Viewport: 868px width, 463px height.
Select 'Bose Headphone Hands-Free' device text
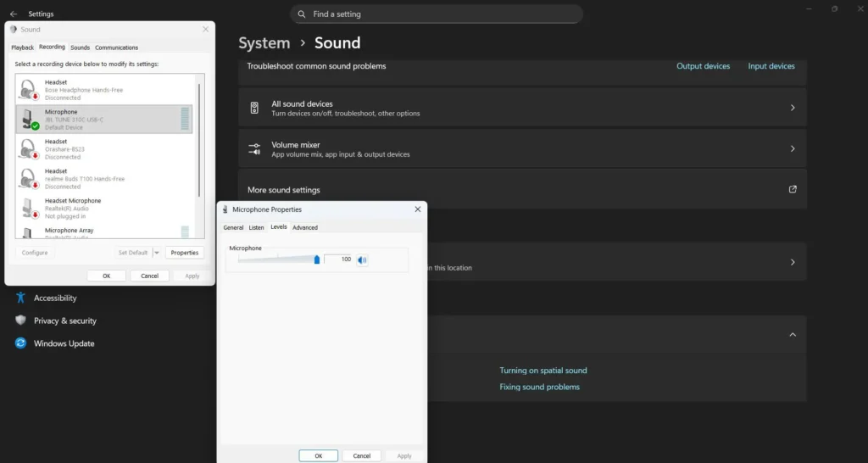point(84,90)
